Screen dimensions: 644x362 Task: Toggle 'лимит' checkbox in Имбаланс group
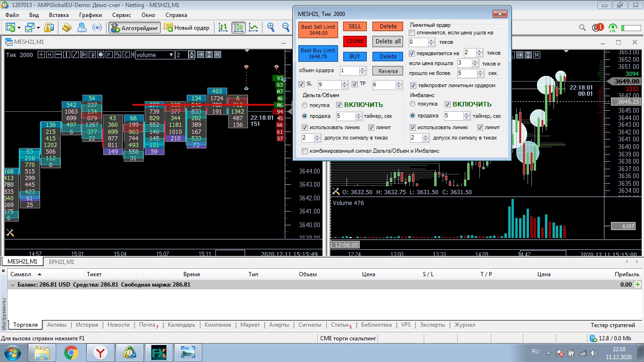click(480, 127)
